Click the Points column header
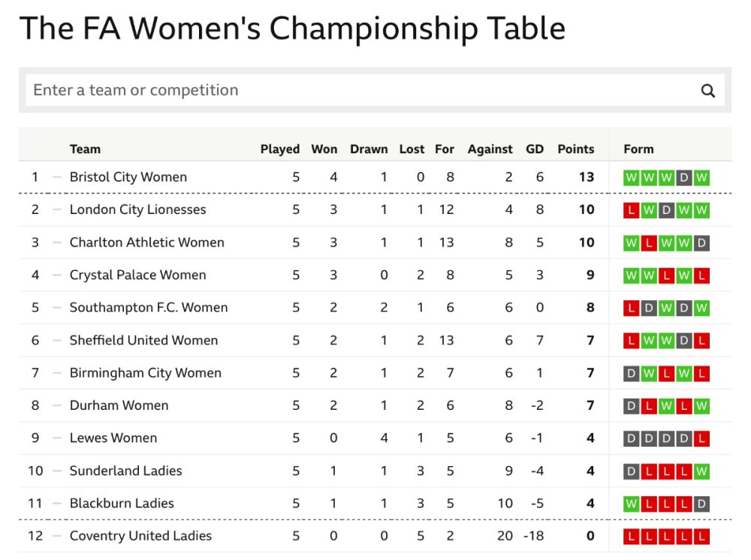The image size is (751, 560). point(575,149)
